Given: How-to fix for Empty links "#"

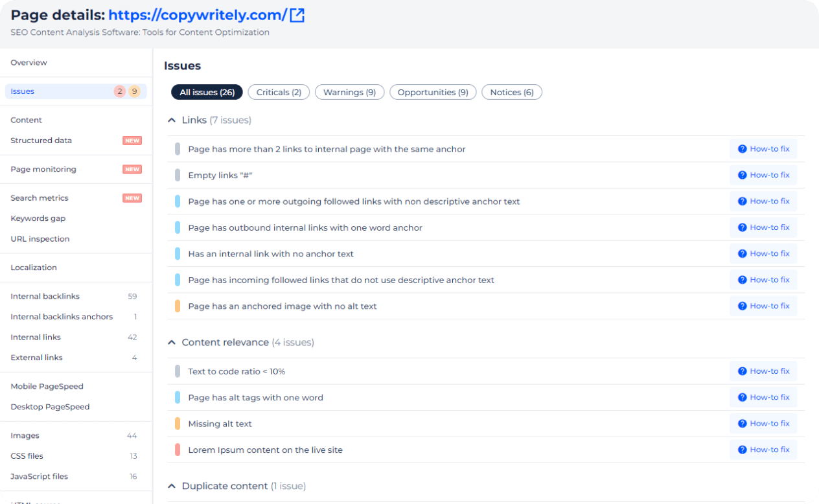Looking at the screenshot, I should (763, 175).
